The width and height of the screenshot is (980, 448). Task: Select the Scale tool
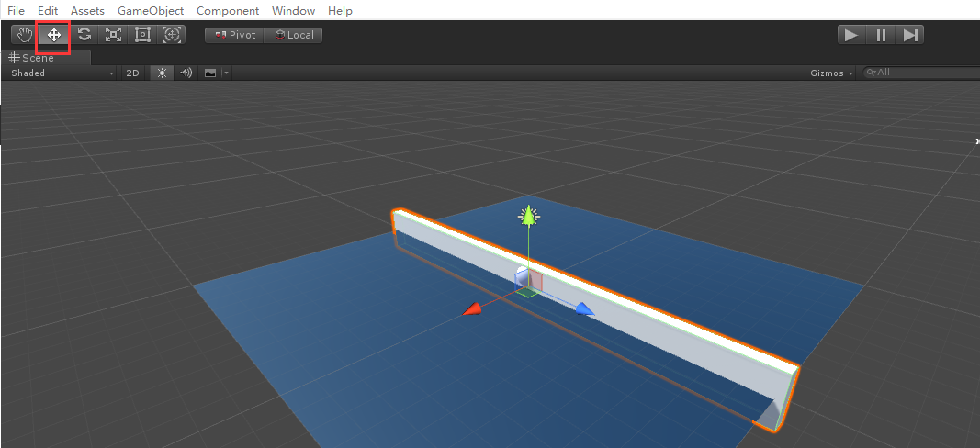pos(113,35)
